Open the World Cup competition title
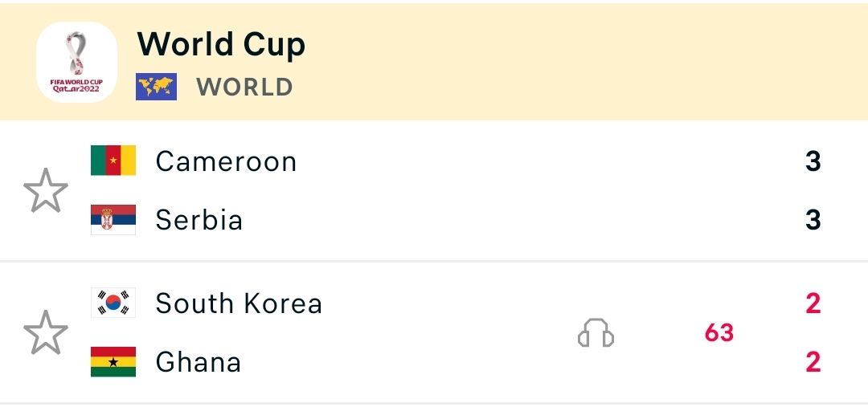Screen dimensions: 868x411 click(x=221, y=43)
